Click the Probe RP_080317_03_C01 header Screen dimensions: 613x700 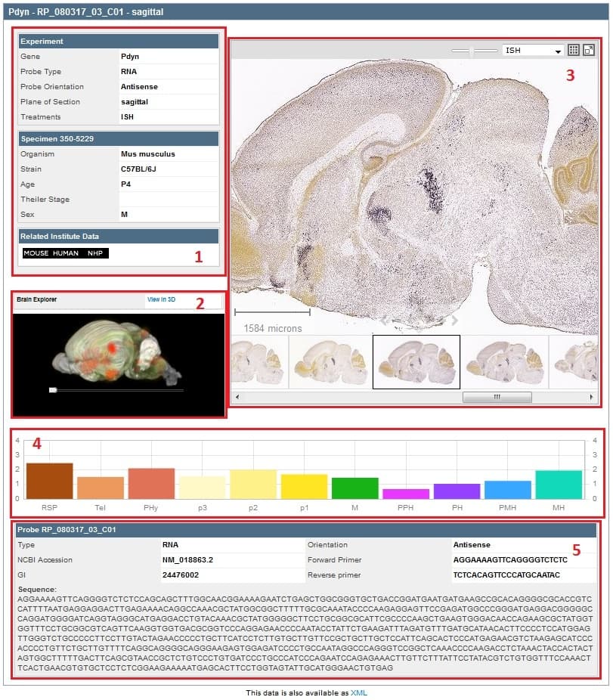306,530
